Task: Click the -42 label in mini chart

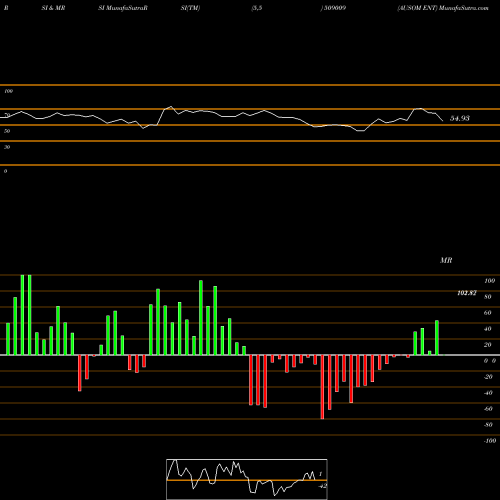Action: (322, 486)
